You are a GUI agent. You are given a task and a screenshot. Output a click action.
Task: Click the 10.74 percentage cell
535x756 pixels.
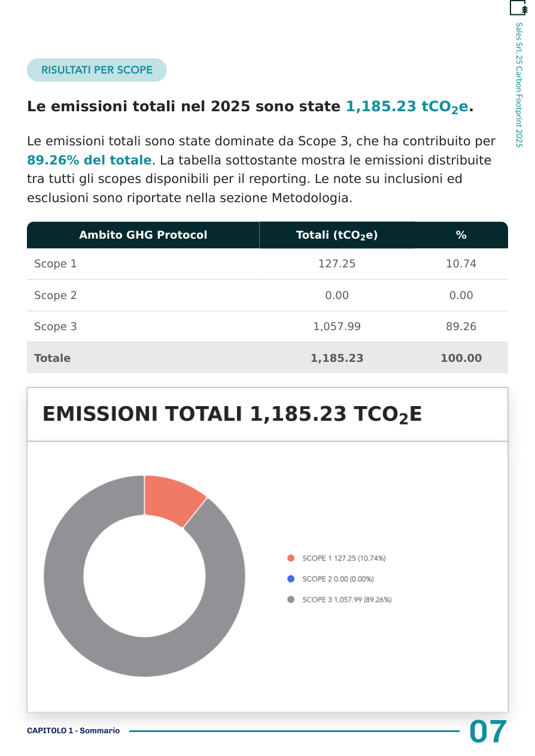click(461, 264)
